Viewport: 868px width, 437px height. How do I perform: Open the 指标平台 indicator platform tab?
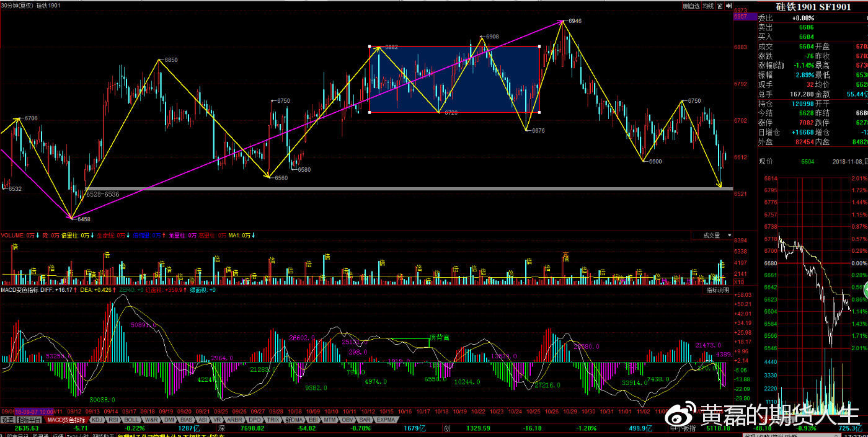click(x=29, y=420)
